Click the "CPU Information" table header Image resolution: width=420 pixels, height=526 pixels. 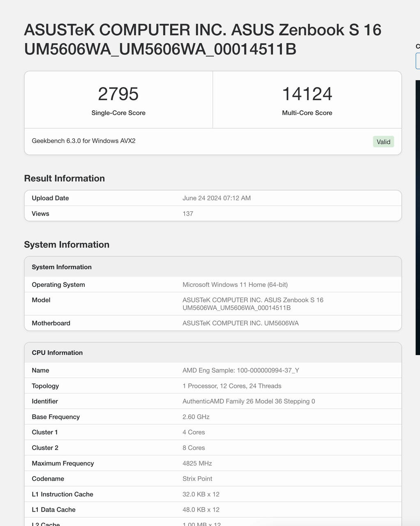213,353
